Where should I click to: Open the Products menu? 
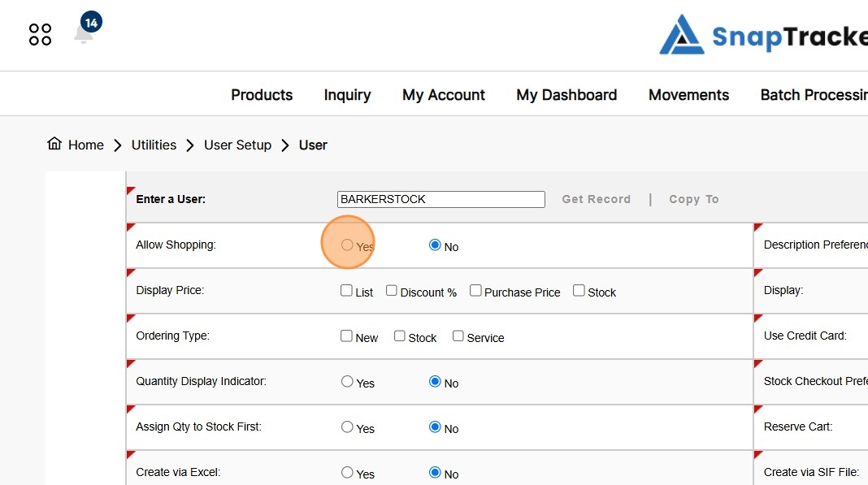[262, 95]
